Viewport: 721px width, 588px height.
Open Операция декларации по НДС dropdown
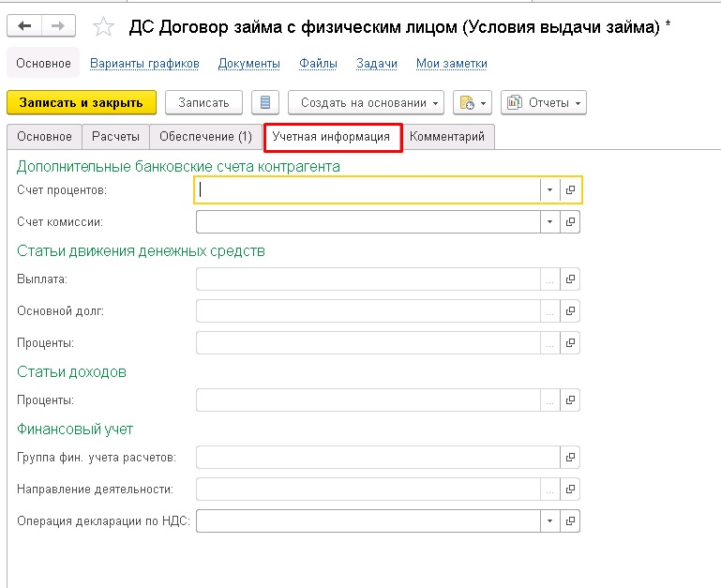click(x=548, y=520)
